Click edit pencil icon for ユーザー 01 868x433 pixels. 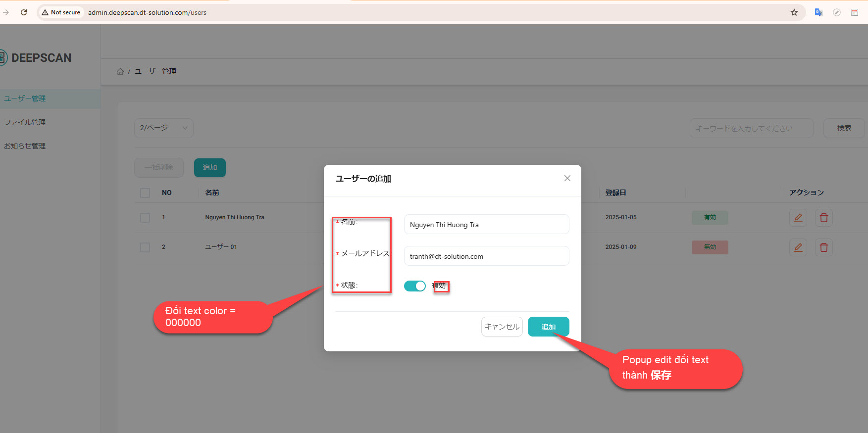coord(798,247)
